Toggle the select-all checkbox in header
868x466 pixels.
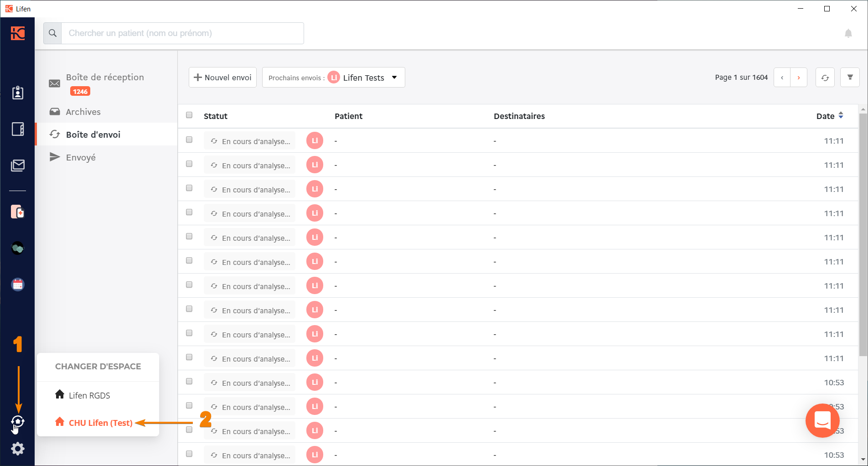[189, 115]
